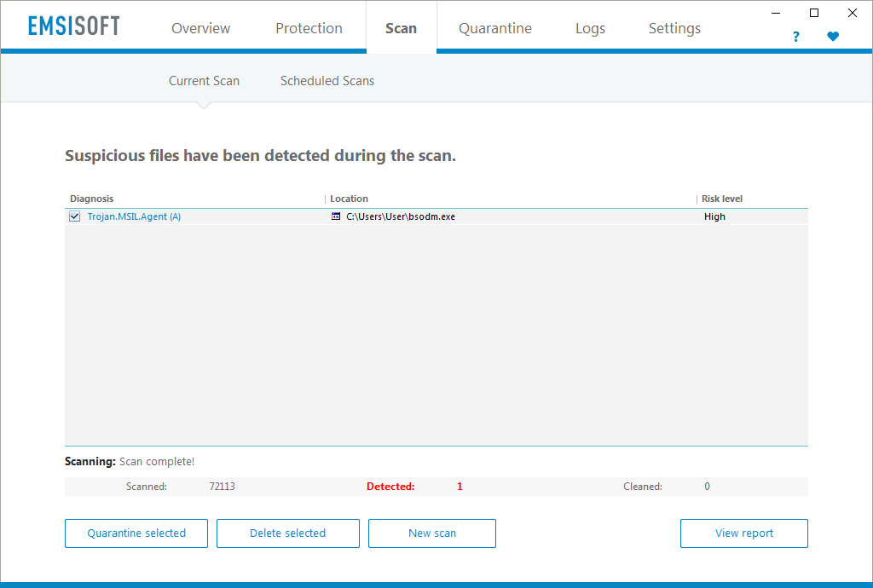873x588 pixels.
Task: Switch to the Protection tab
Action: click(309, 28)
